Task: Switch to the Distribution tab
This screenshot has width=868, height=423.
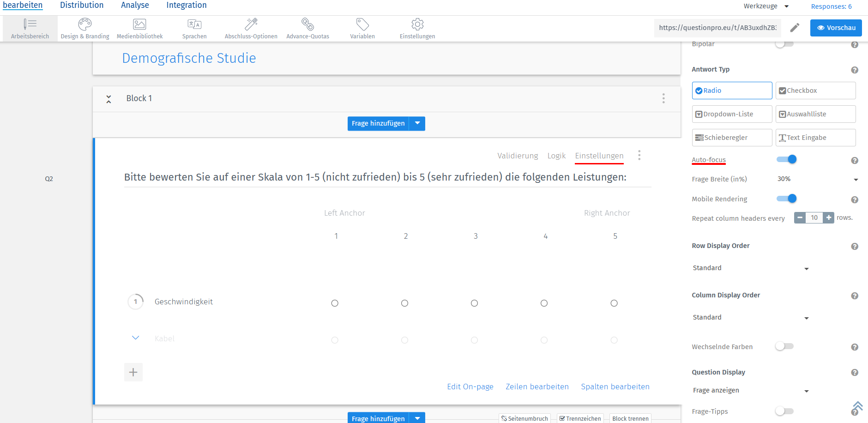Action: point(82,5)
